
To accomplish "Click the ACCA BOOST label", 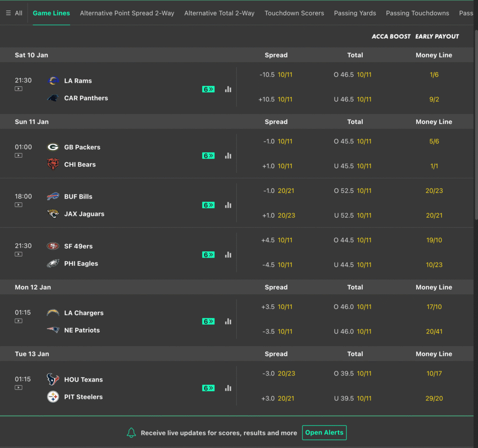I will (391, 36).
